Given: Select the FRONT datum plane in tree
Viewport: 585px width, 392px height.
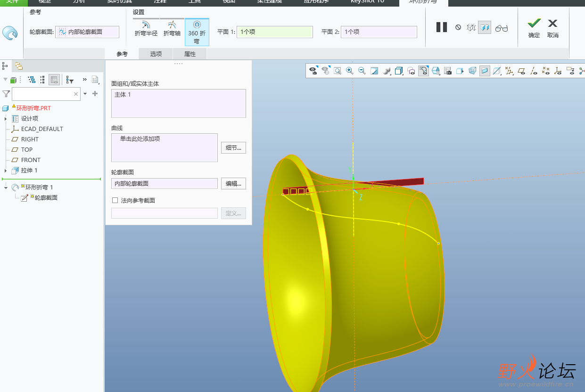Looking at the screenshot, I should tap(31, 160).
